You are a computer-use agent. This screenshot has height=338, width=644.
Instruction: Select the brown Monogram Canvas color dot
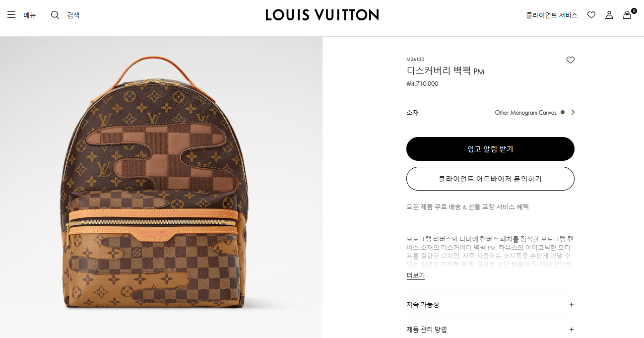(563, 112)
